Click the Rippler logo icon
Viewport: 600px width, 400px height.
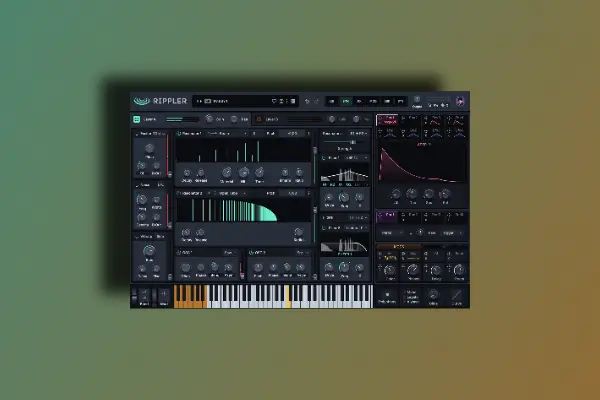coord(142,101)
